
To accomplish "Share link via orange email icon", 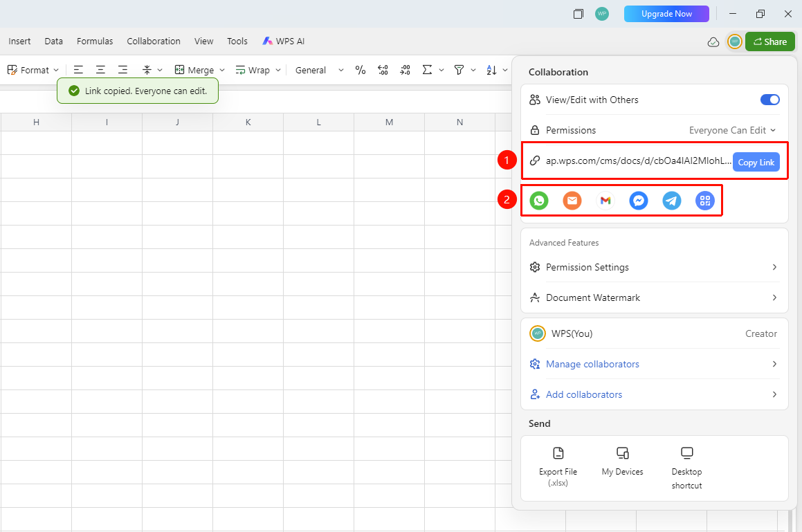I will 572,201.
